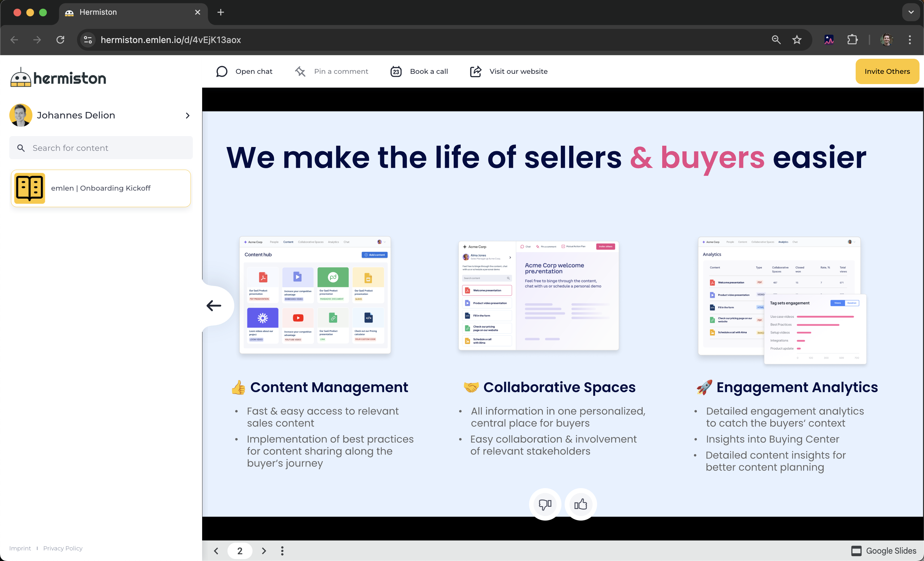The height and width of the screenshot is (561, 924).
Task: Click the back arrow to collapse sidebar
Action: (x=214, y=306)
